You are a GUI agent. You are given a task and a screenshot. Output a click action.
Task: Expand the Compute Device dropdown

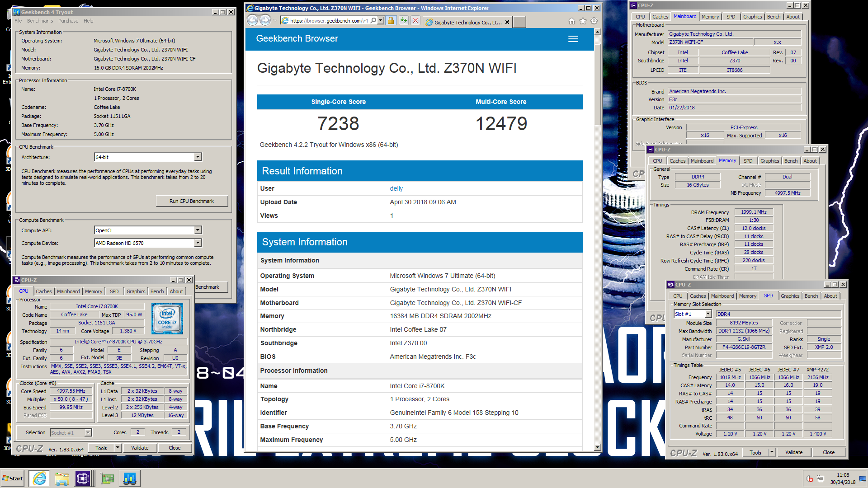(198, 243)
